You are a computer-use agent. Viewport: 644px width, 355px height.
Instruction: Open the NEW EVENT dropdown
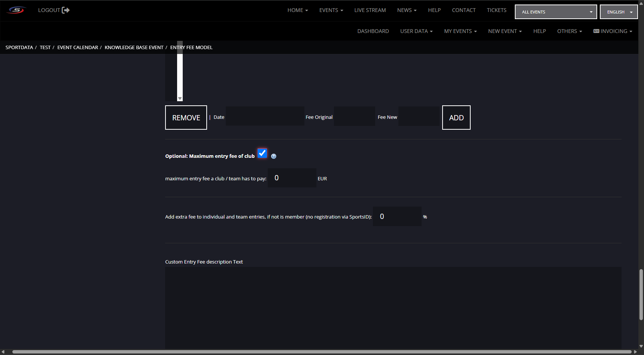505,31
